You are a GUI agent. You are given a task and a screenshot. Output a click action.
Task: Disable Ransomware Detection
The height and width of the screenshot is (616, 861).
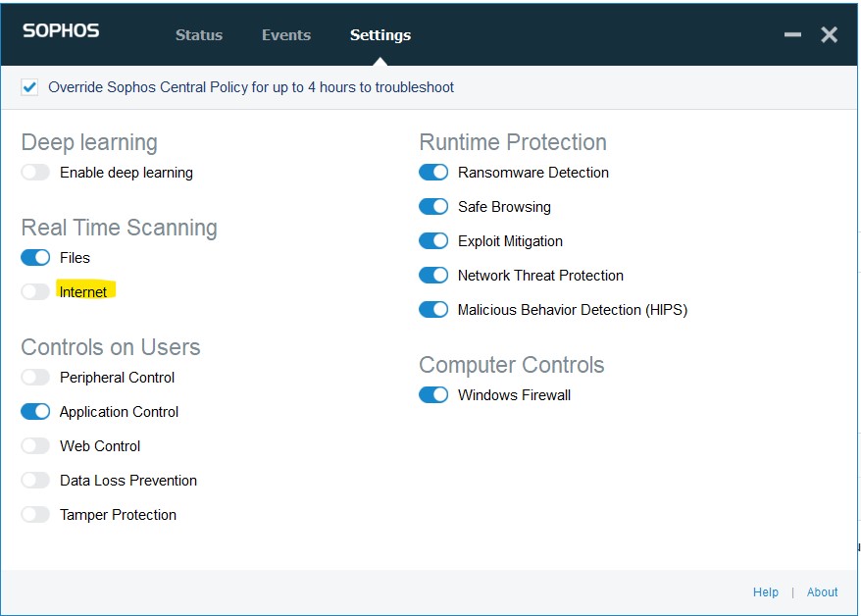click(433, 173)
